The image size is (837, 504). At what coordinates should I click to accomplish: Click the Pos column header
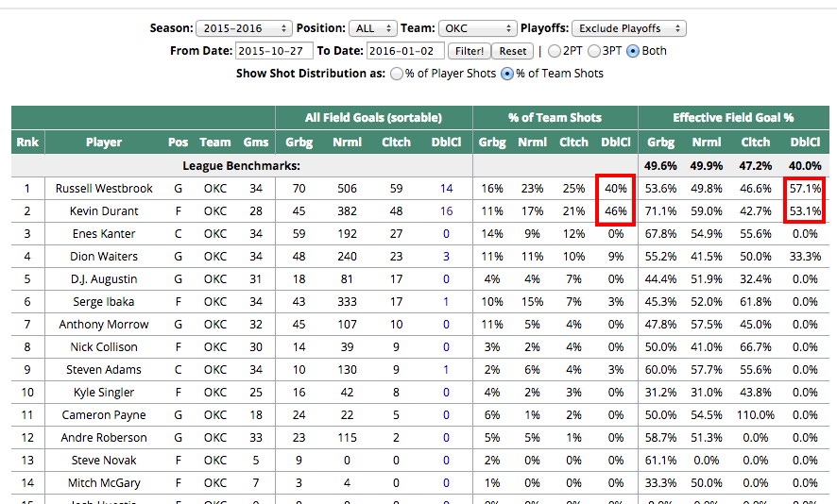pos(178,143)
